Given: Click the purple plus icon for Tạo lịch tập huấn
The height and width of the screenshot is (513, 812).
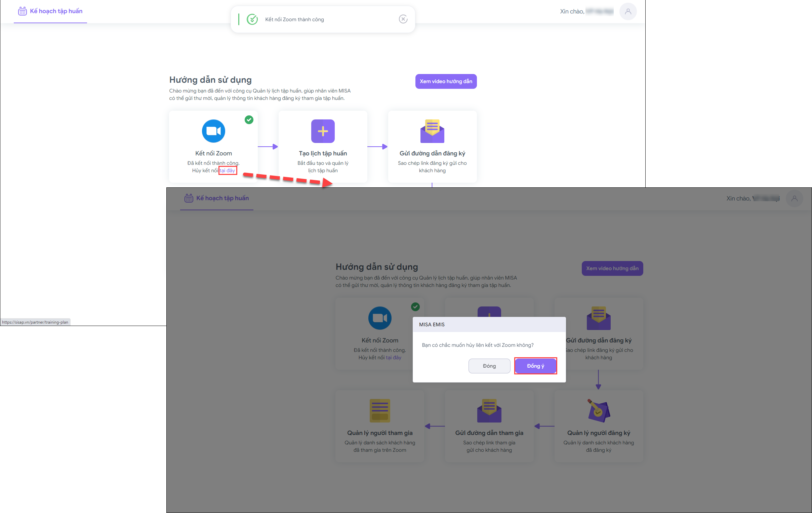Looking at the screenshot, I should (323, 131).
